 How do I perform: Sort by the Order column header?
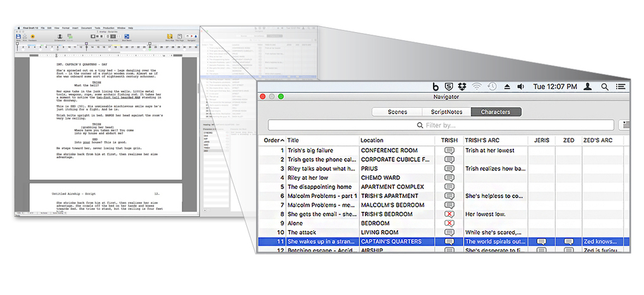pyautogui.click(x=273, y=141)
